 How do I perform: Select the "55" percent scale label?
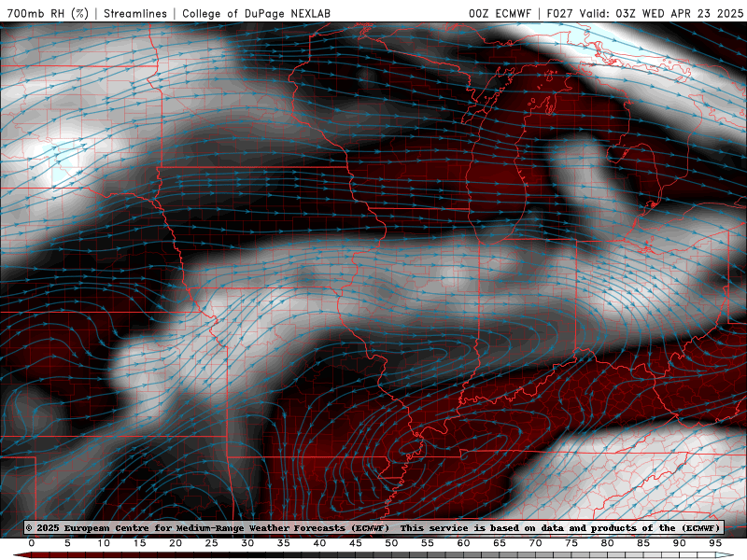pos(428,543)
